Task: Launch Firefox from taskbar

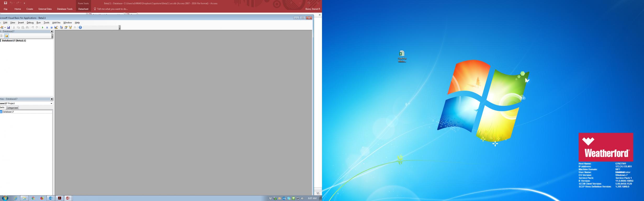Action: (x=42, y=198)
